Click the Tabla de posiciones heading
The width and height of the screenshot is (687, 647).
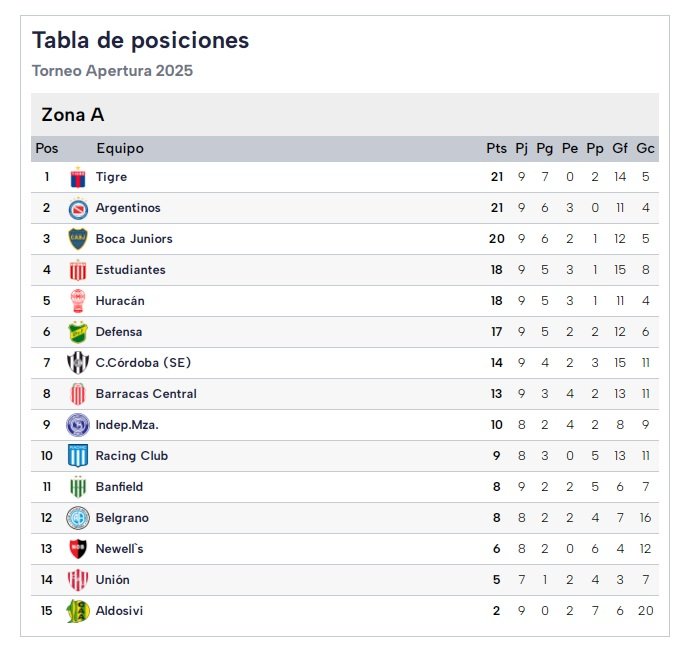141,41
